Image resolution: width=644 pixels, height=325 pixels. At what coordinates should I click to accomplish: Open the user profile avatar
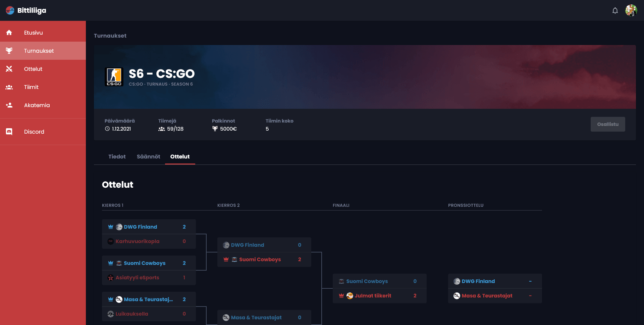pos(631,10)
